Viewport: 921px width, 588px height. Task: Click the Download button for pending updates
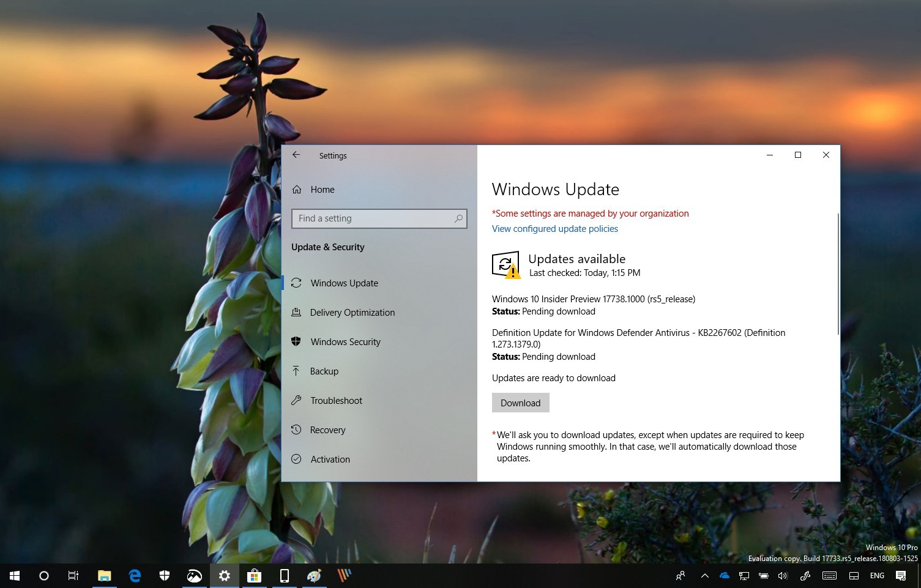[520, 403]
